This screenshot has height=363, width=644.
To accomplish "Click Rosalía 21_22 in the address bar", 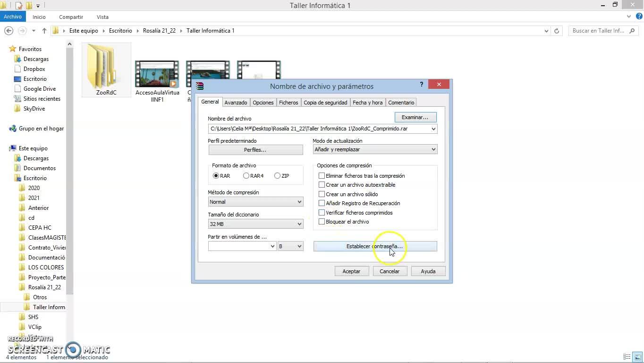I will tap(159, 31).
